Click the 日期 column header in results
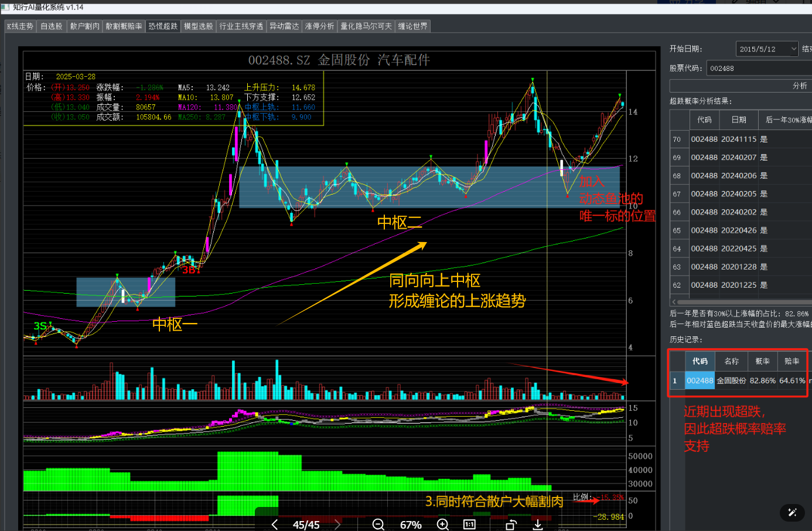Image resolution: width=812 pixels, height=531 pixels. 739,120
